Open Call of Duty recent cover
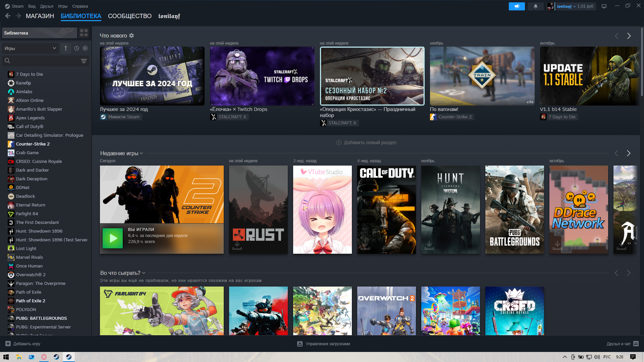 (386, 209)
